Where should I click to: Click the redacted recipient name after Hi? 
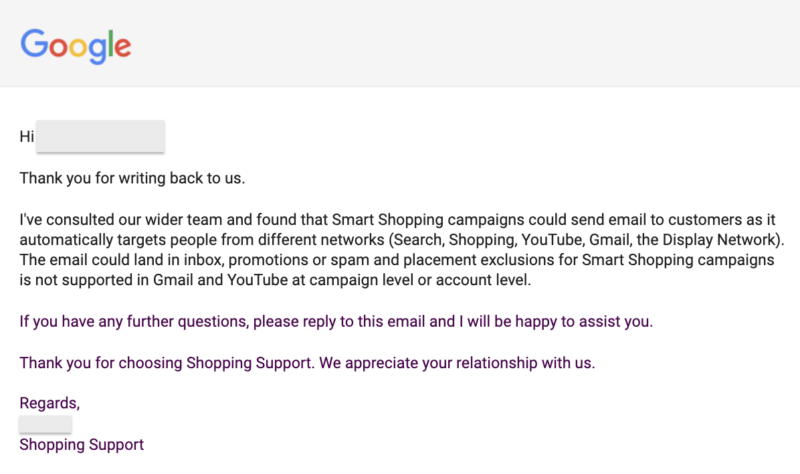pyautogui.click(x=100, y=137)
